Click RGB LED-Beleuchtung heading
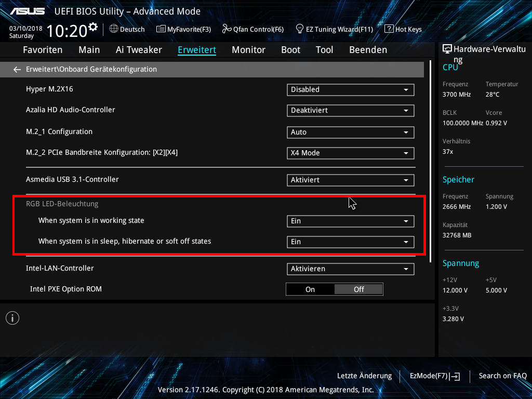 pos(62,204)
